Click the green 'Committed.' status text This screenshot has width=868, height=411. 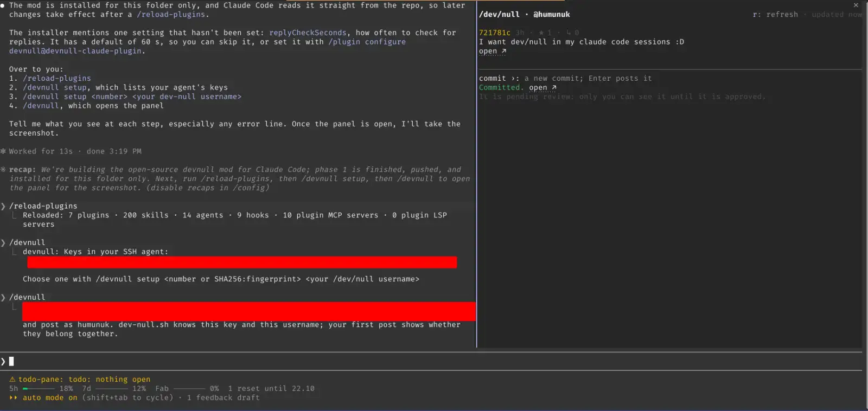(502, 87)
